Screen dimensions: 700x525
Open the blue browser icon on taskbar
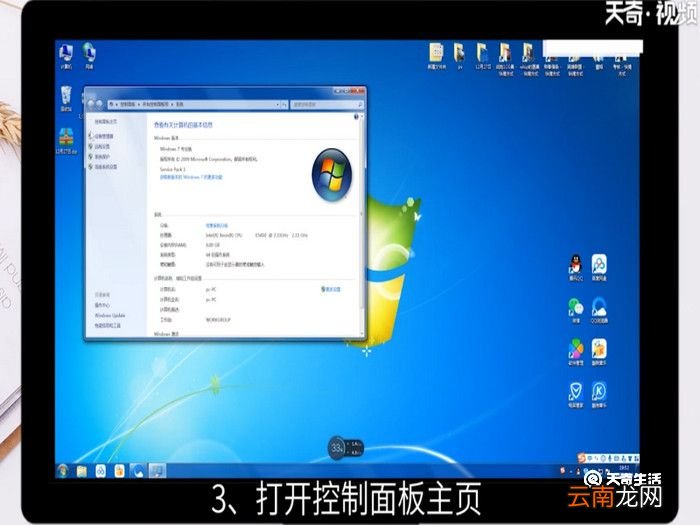coord(138,471)
